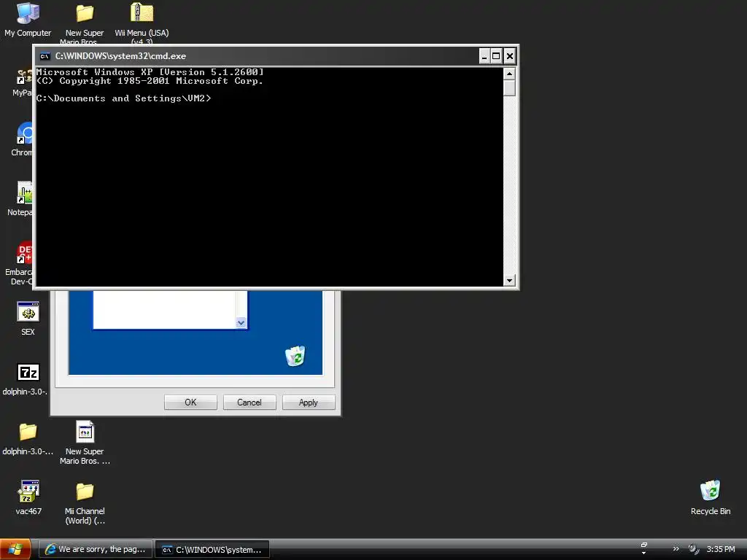Open the Windows Start button
This screenshot has width=747, height=560.
click(x=15, y=549)
